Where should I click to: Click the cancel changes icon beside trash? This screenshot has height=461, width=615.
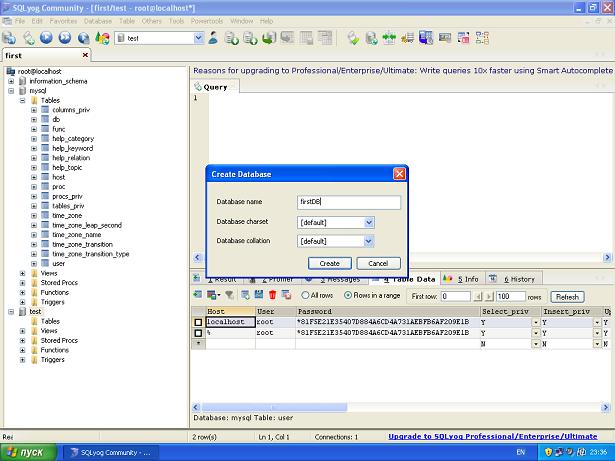point(286,295)
